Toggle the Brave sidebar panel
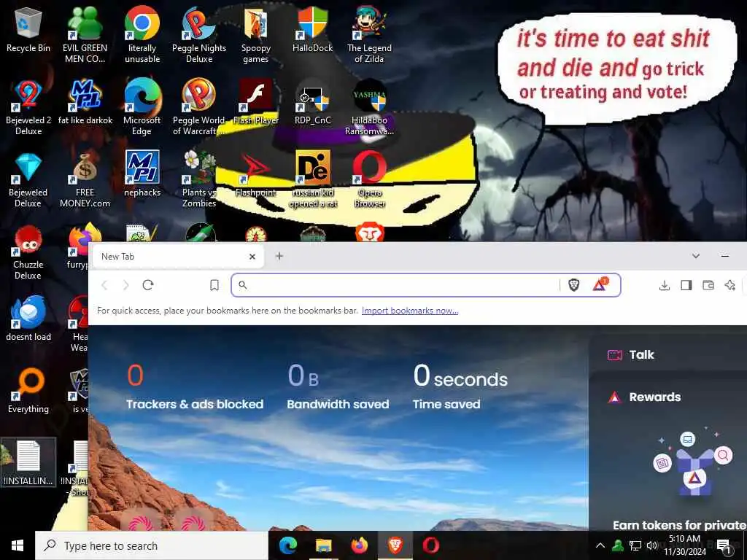 (x=686, y=285)
